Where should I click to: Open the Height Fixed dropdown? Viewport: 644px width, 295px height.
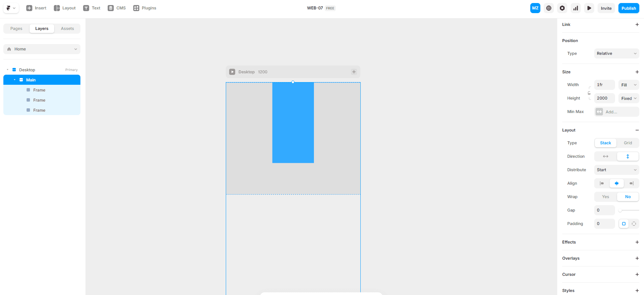[629, 98]
